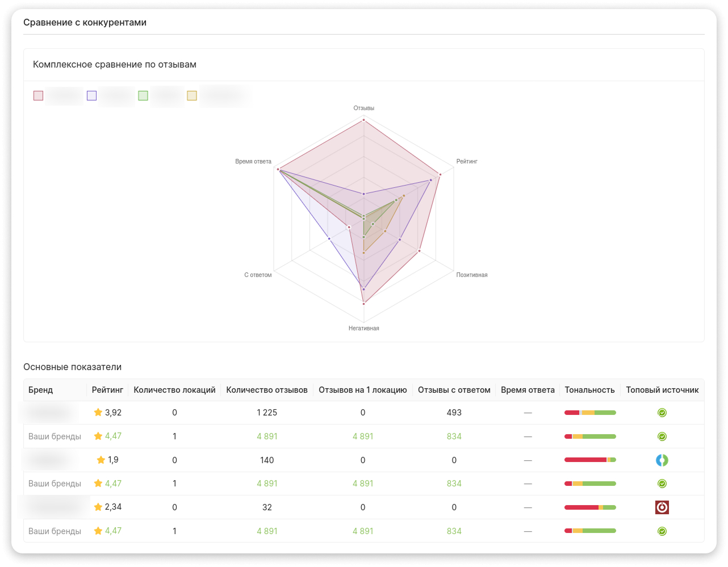Click the star icon next to rating 3,92

pyautogui.click(x=98, y=413)
